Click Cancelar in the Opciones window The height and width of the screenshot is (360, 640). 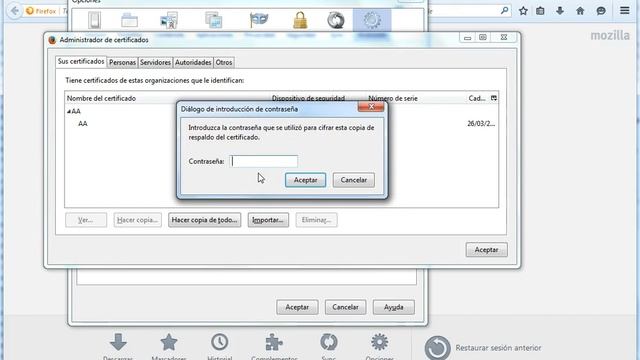click(x=345, y=307)
